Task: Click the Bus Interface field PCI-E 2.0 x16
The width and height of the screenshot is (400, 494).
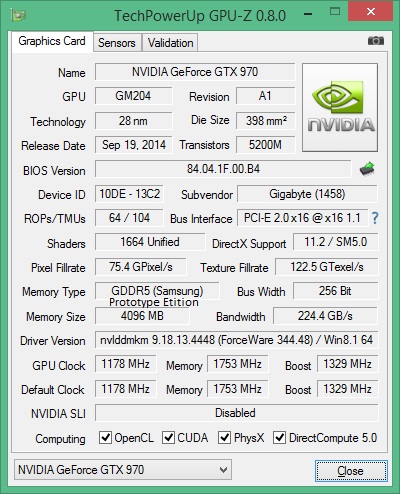Action: coord(302,218)
